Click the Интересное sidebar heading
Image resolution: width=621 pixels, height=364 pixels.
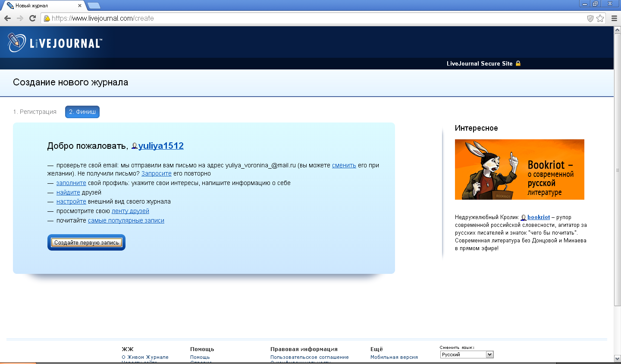point(476,128)
